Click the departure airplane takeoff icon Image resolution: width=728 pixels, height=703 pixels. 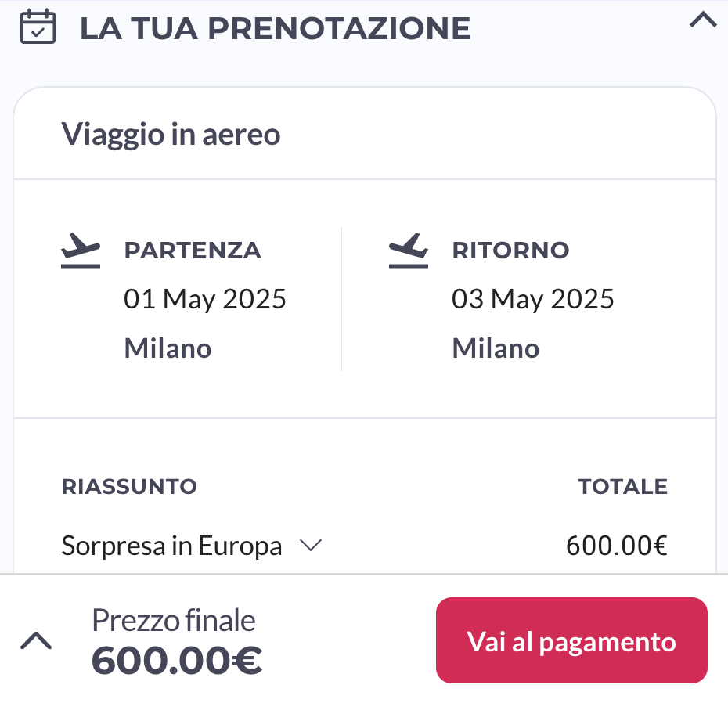point(81,251)
